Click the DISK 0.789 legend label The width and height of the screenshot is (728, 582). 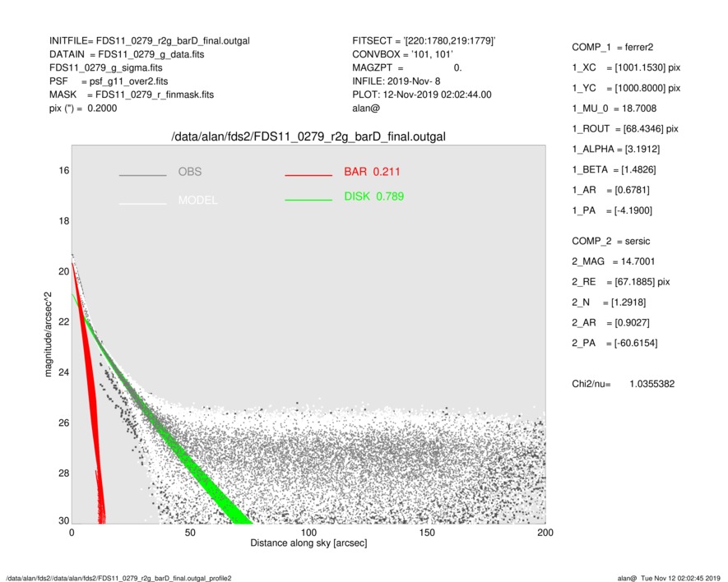[x=373, y=196]
